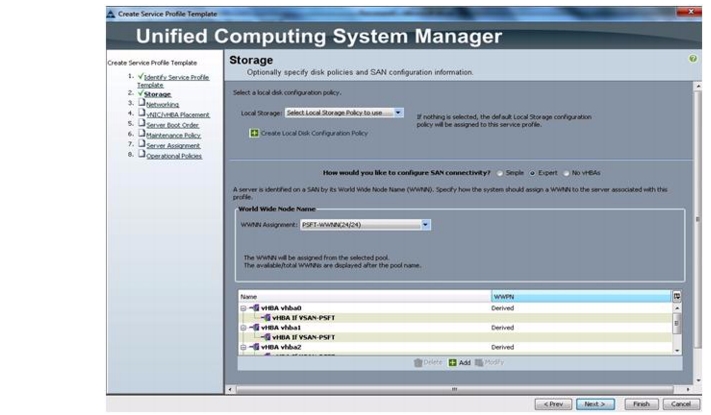
Task: Click the app logo in the title bar
Action: [x=111, y=14]
